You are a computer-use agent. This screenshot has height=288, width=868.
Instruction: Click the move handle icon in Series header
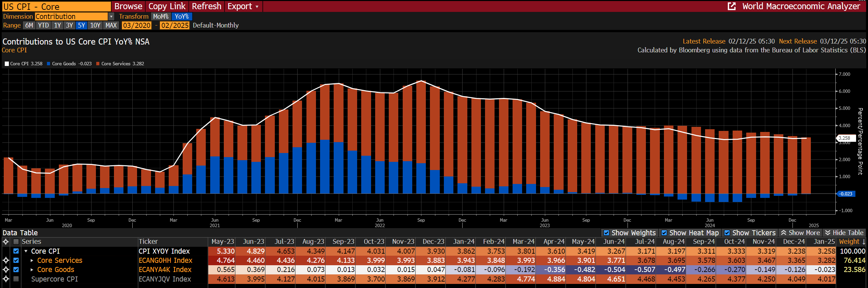[x=6, y=242]
